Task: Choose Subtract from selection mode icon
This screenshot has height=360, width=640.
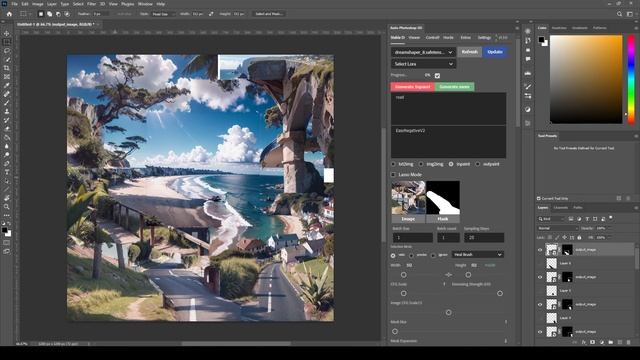Action: click(58, 14)
